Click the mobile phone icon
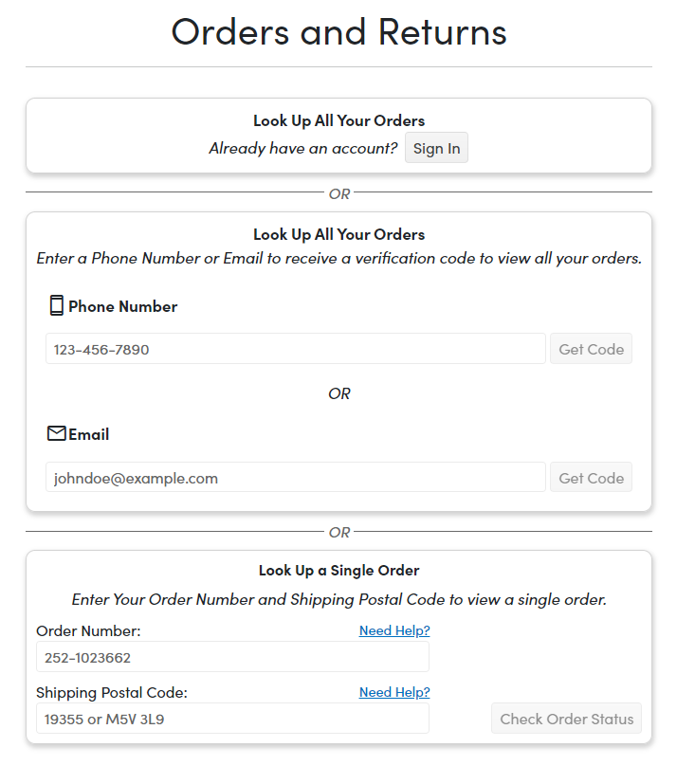The height and width of the screenshot is (784, 695). 57,305
